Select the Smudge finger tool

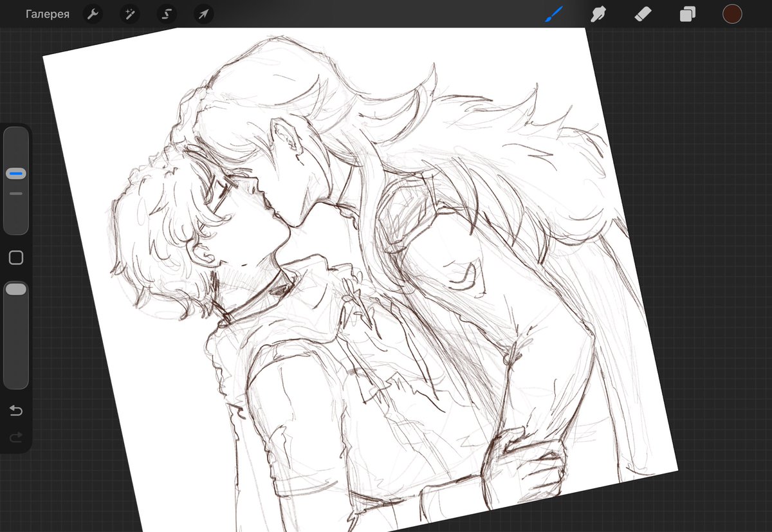tap(598, 14)
